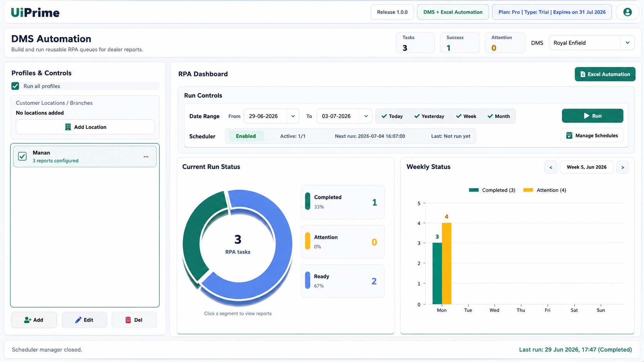Toggle the Yesterday date preset
The height and width of the screenshot is (362, 644).
(429, 116)
